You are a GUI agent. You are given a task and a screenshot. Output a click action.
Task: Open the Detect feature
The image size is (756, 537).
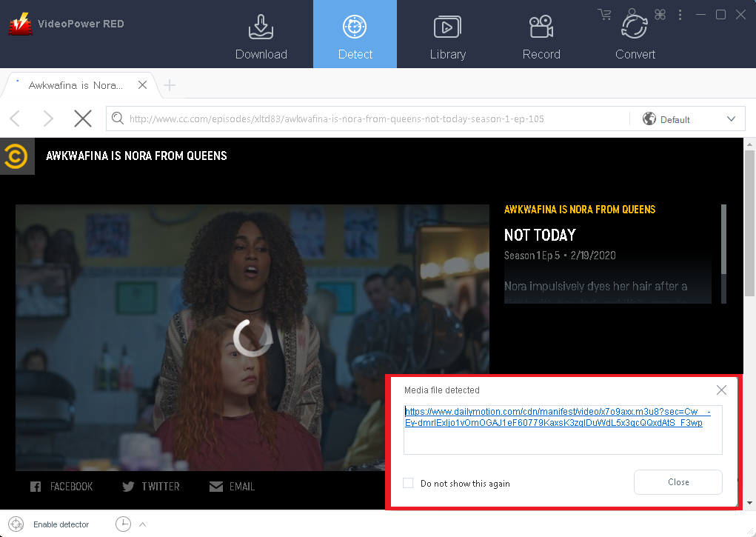(x=355, y=33)
